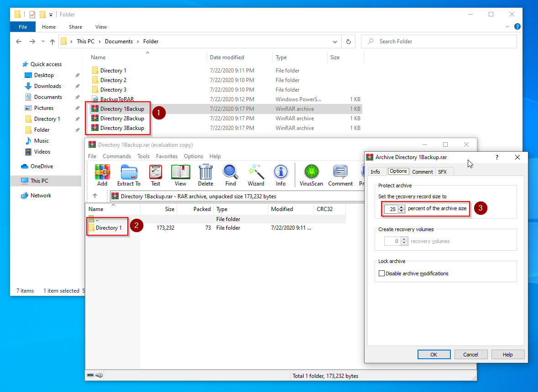Start VirusScan from the toolbar
Image resolution: width=538 pixels, height=392 pixels.
[x=311, y=175]
